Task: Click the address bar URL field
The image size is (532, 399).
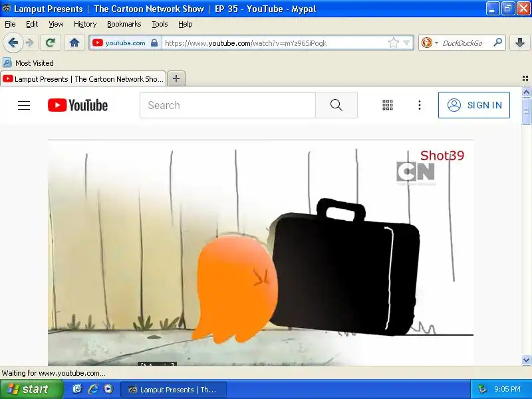Action: point(275,43)
